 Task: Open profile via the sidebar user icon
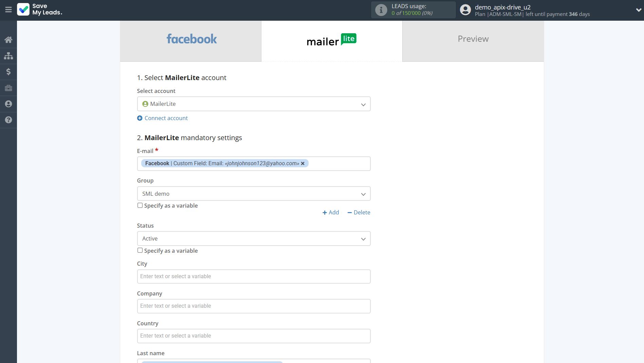(x=8, y=104)
